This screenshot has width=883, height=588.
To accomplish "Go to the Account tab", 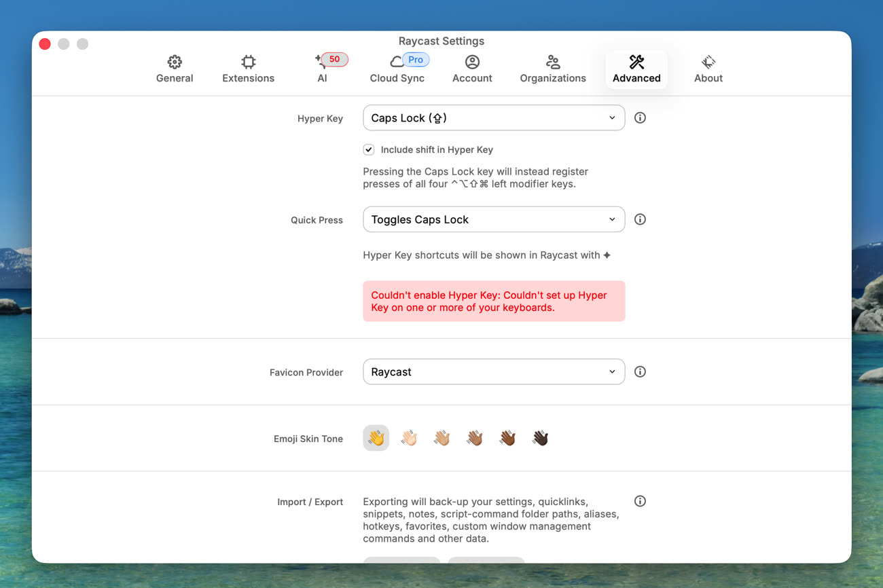I will pyautogui.click(x=472, y=69).
